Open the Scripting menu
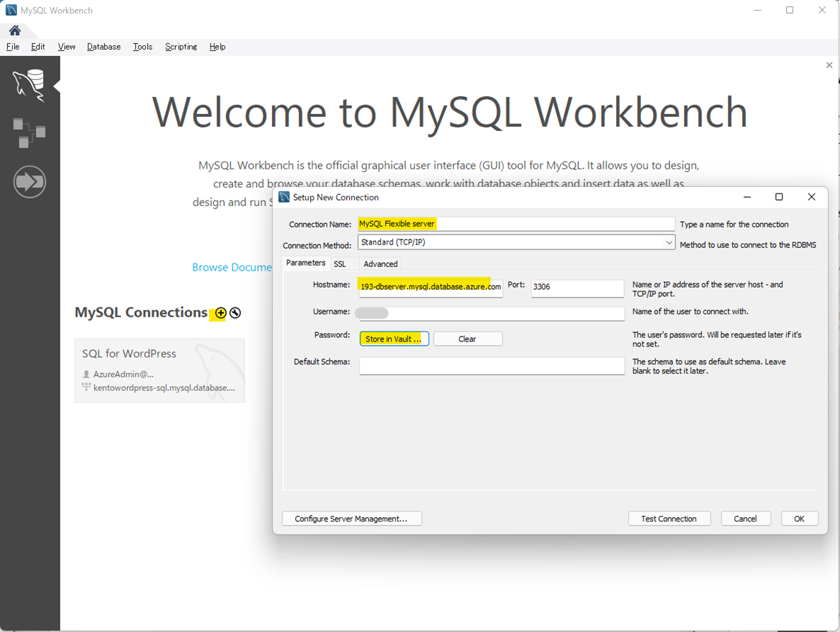The image size is (840, 632). (x=181, y=47)
